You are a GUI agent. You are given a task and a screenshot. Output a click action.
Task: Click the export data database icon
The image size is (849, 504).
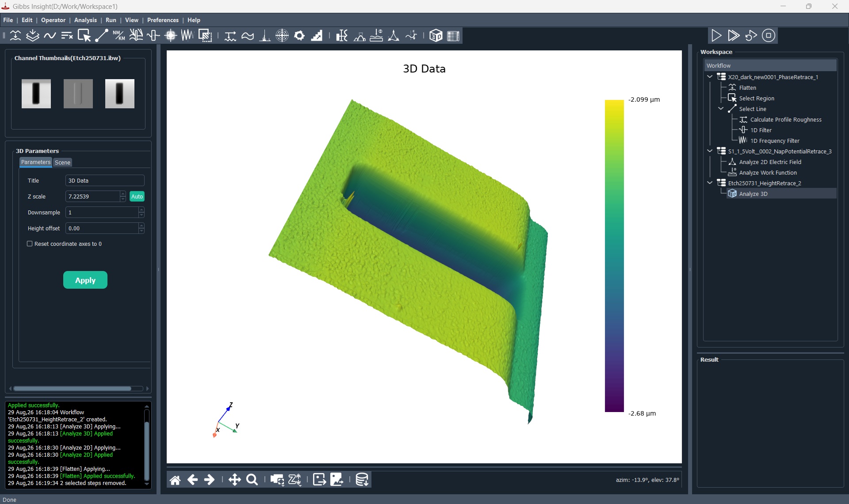(362, 480)
